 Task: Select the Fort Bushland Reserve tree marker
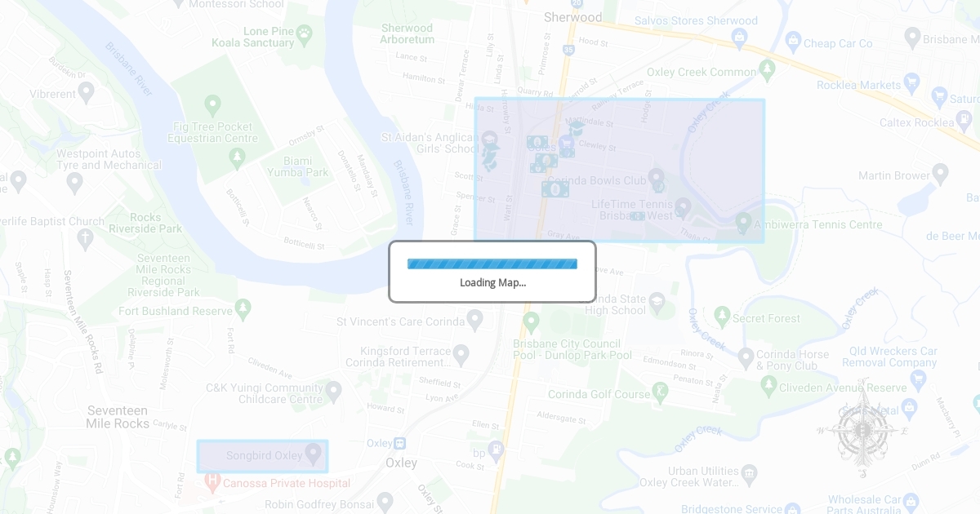(243, 308)
